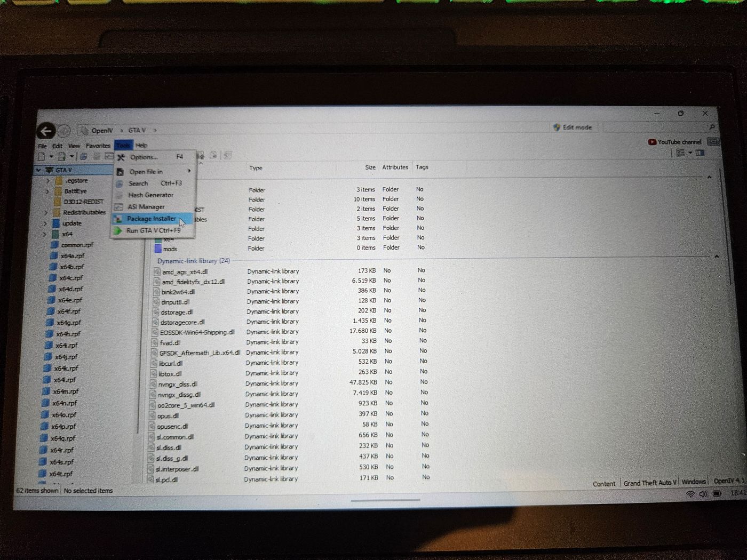Screen dimensions: 747x560
Task: Expand the update folder in tree
Action: [x=45, y=223]
